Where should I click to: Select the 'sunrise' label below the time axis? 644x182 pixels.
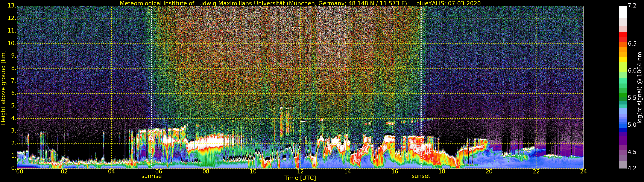(x=152, y=176)
